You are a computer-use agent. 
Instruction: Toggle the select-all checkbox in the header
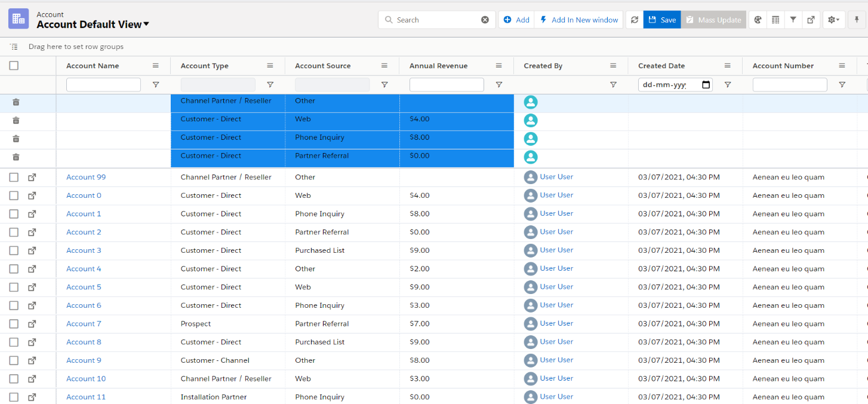pyautogui.click(x=14, y=66)
